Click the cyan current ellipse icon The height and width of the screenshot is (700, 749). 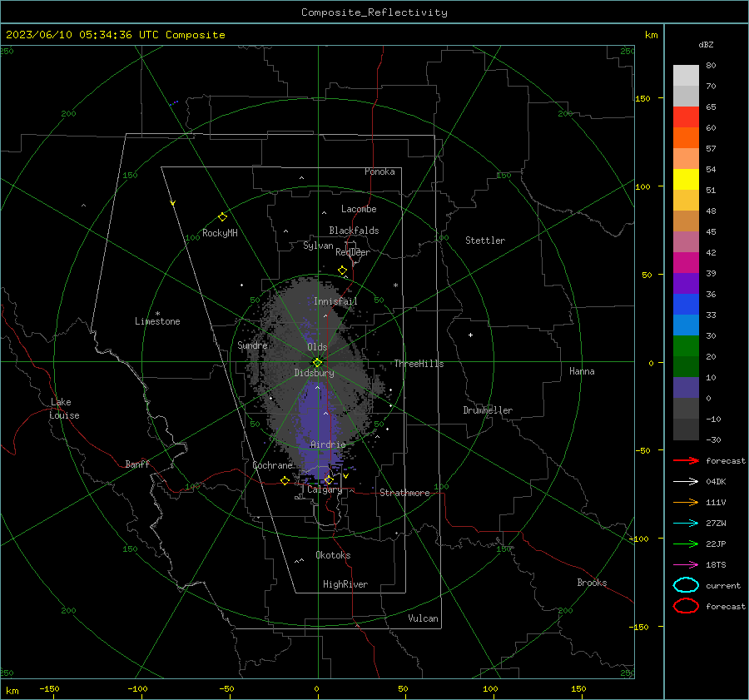[686, 585]
